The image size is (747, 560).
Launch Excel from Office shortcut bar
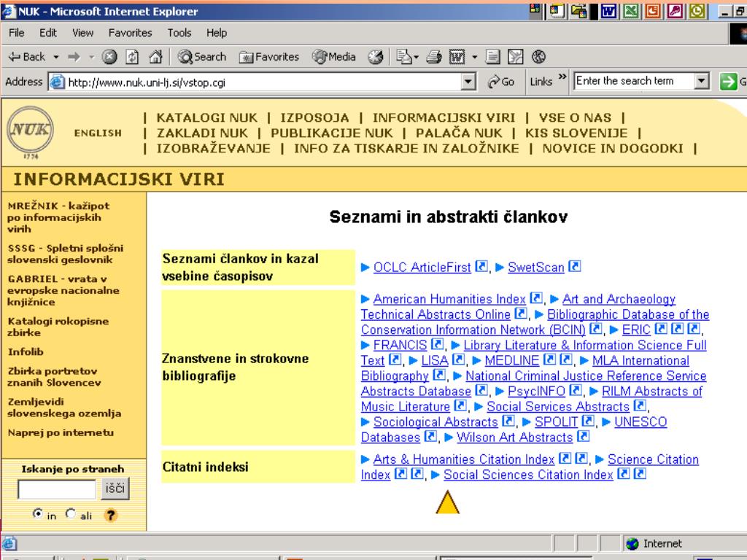pos(631,11)
